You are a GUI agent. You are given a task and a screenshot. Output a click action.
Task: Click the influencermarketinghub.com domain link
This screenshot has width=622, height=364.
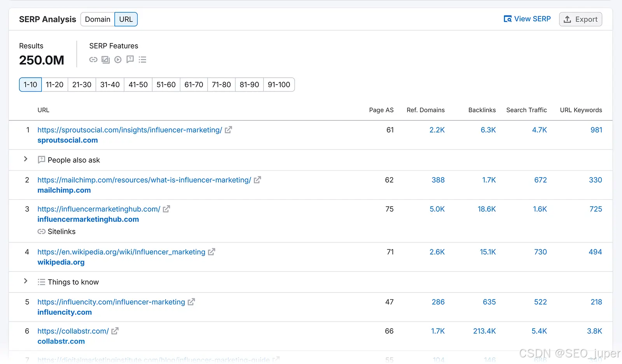click(x=88, y=219)
